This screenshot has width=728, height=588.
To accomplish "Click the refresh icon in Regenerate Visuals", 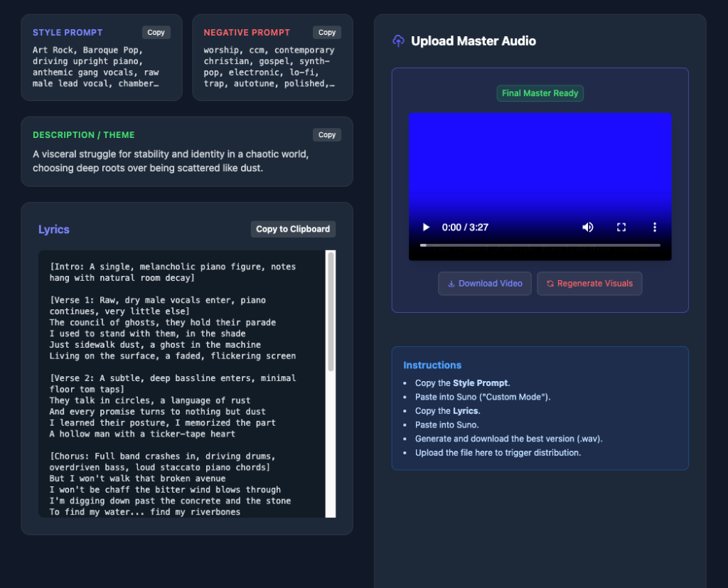I will [550, 283].
